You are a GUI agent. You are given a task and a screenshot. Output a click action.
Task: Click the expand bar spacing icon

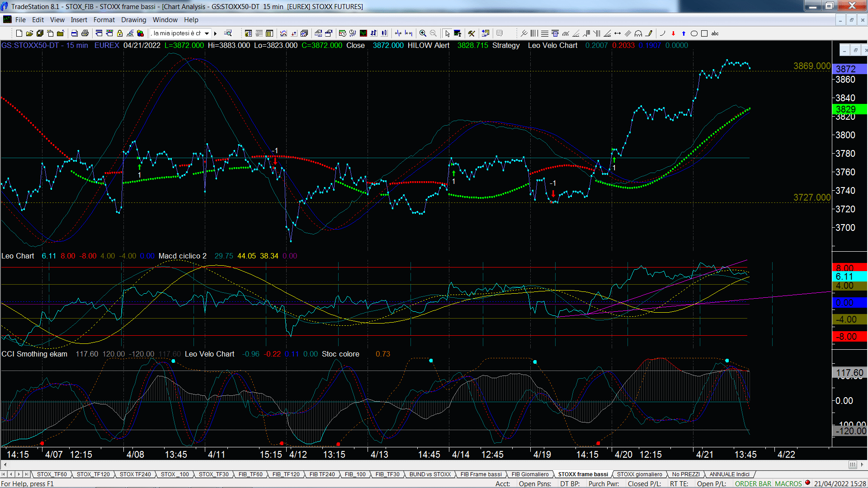click(408, 33)
